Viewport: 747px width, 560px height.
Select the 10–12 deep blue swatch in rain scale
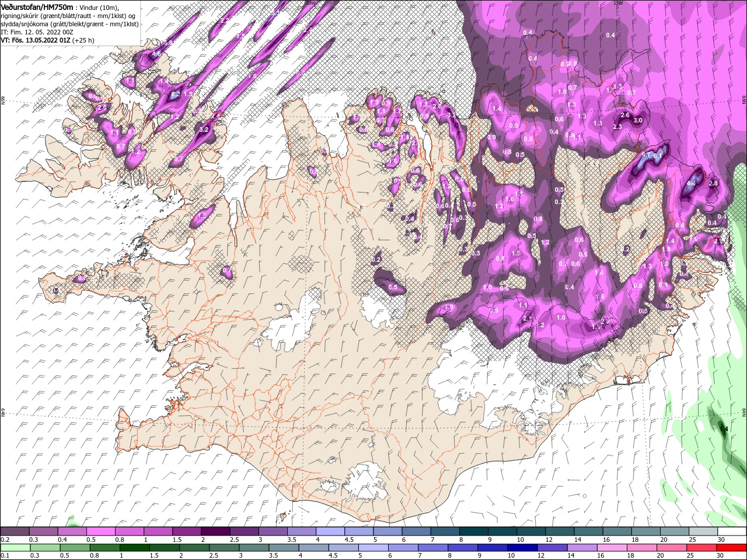(522, 548)
